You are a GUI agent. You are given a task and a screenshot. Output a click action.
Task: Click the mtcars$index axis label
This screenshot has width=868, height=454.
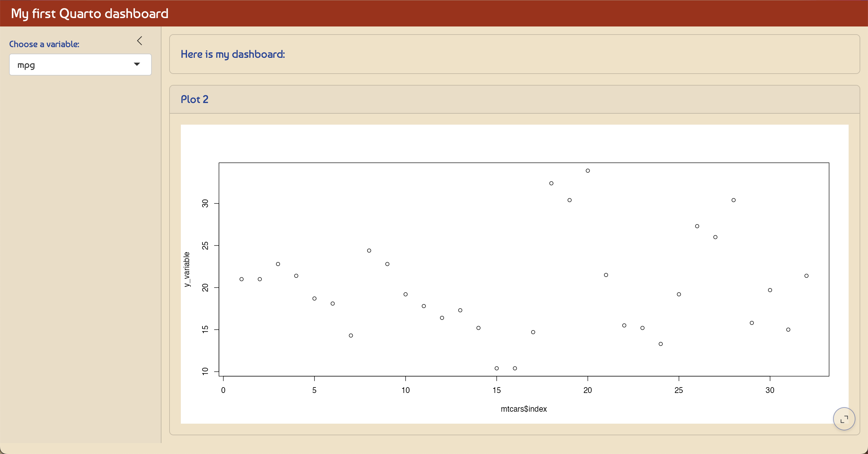524,409
